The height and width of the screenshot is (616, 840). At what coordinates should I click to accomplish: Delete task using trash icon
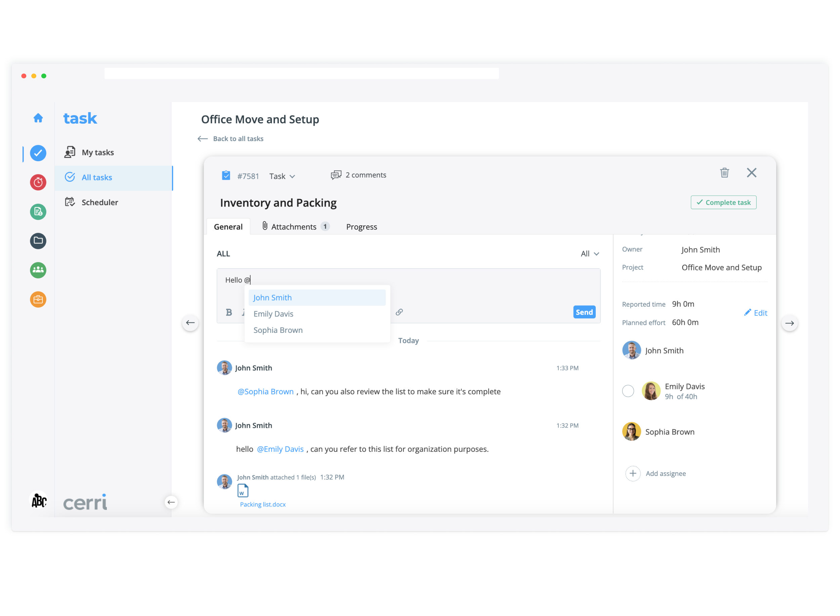(724, 173)
